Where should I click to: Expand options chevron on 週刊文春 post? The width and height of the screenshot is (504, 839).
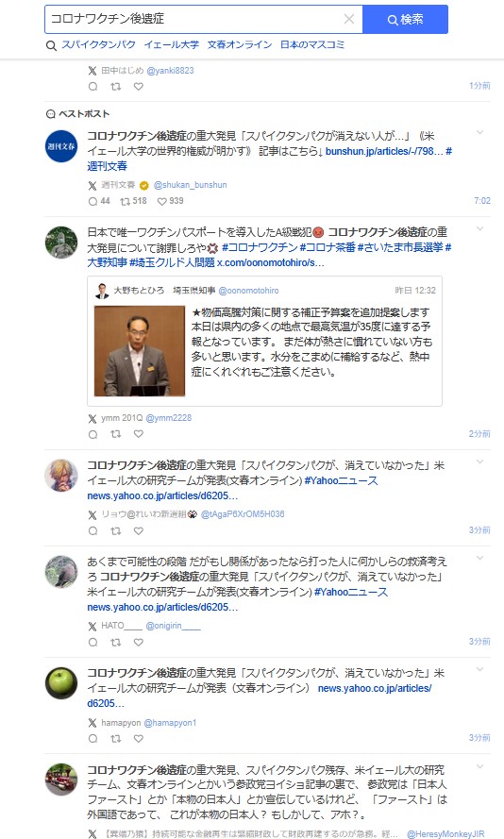pyautogui.click(x=479, y=132)
